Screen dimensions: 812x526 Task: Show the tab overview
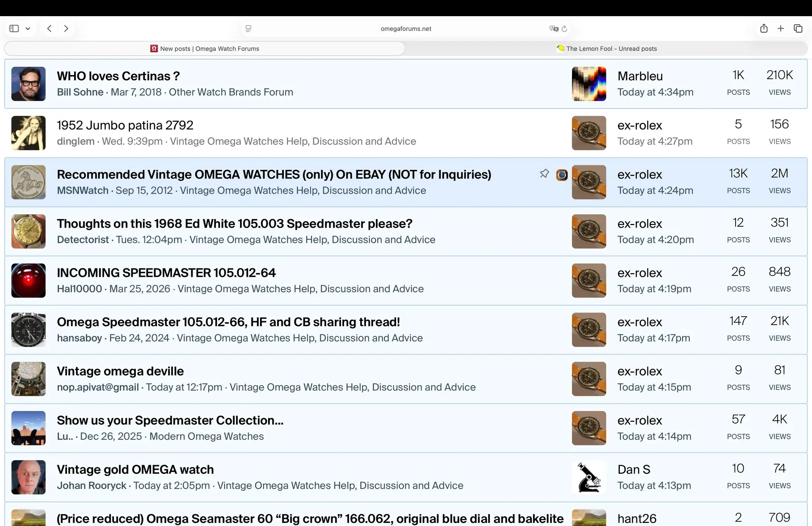point(798,28)
